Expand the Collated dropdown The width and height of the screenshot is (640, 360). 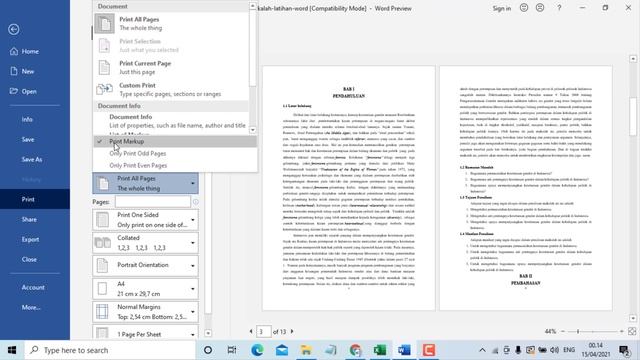pyautogui.click(x=146, y=242)
